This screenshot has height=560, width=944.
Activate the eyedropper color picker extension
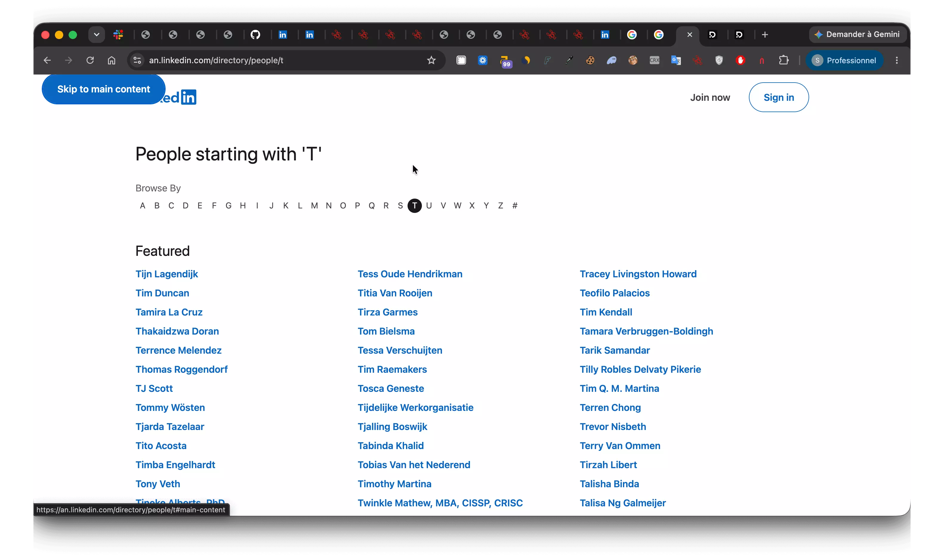(569, 60)
